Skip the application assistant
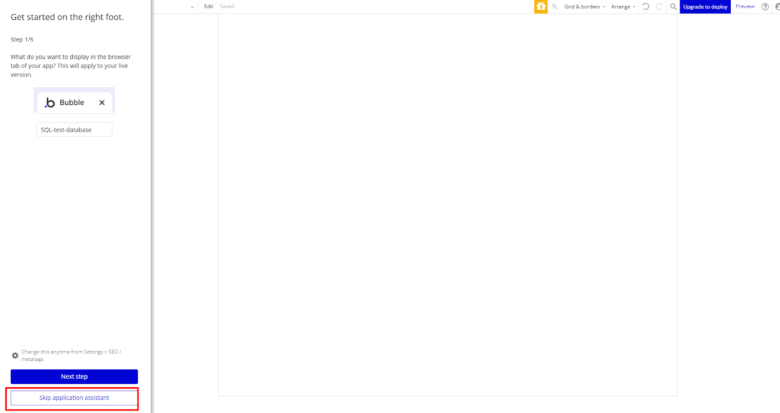780x413 pixels. click(x=74, y=398)
